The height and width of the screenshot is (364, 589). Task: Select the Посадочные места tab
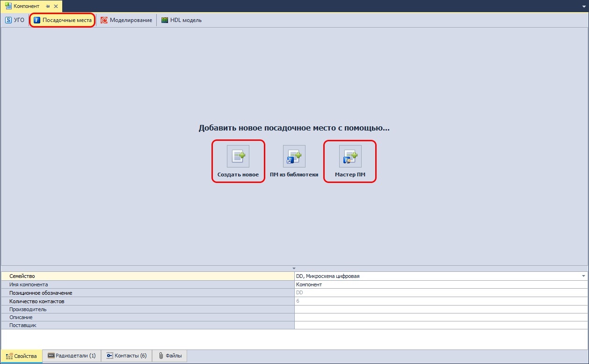(62, 20)
